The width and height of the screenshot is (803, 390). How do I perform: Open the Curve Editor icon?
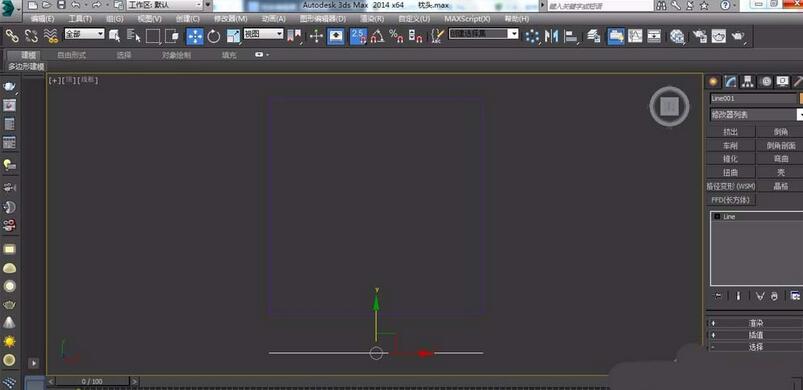tap(635, 35)
